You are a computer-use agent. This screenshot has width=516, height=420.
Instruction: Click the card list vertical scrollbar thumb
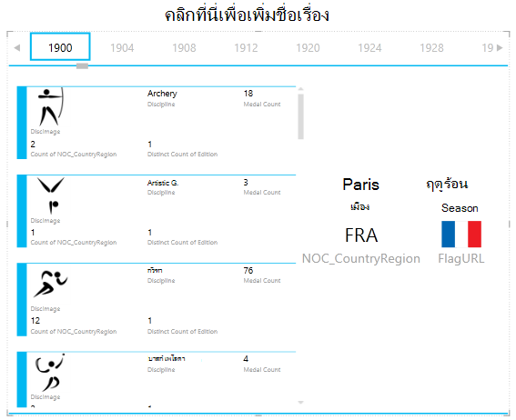pos(301,116)
